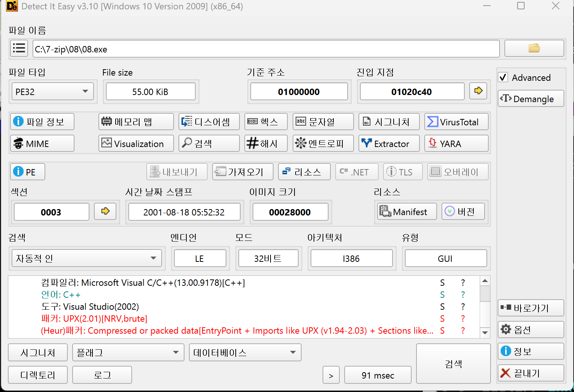Screen dimensions: 574x392
Task: Open 바로가기 shortcuts settings
Action: click(531, 308)
